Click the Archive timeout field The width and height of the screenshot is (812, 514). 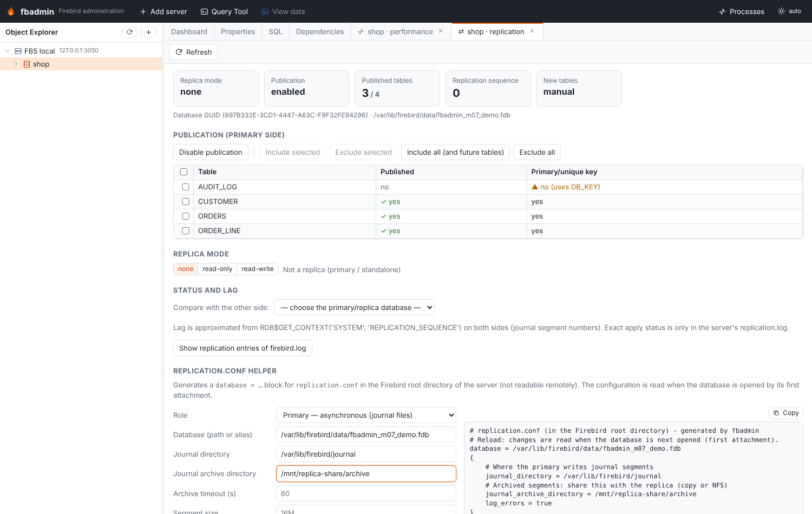pyautogui.click(x=366, y=493)
